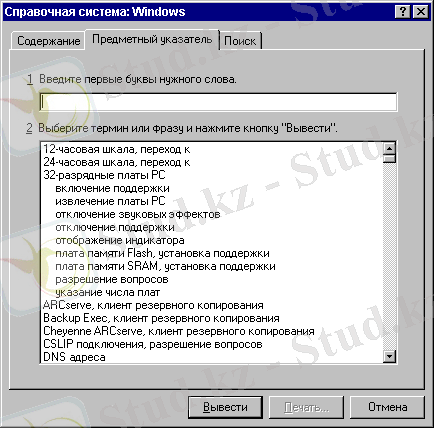Click the Отмена button
Screen dimensions: 434x428
(388, 407)
